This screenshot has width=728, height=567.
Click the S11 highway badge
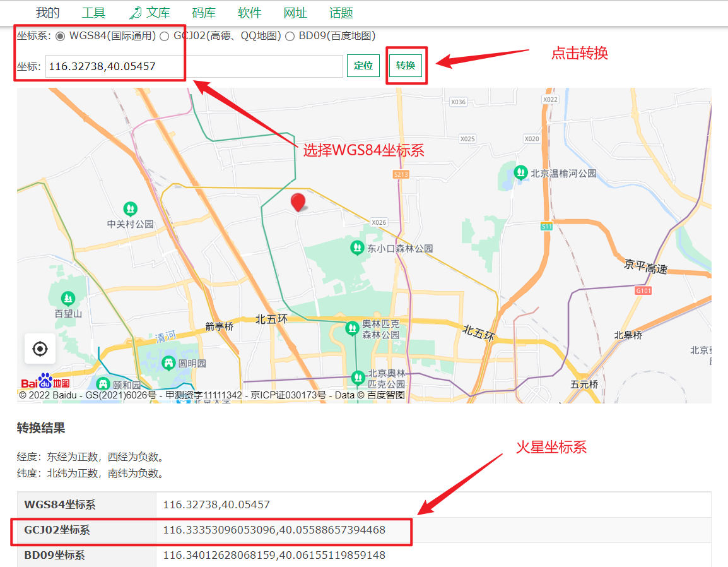coord(547,226)
